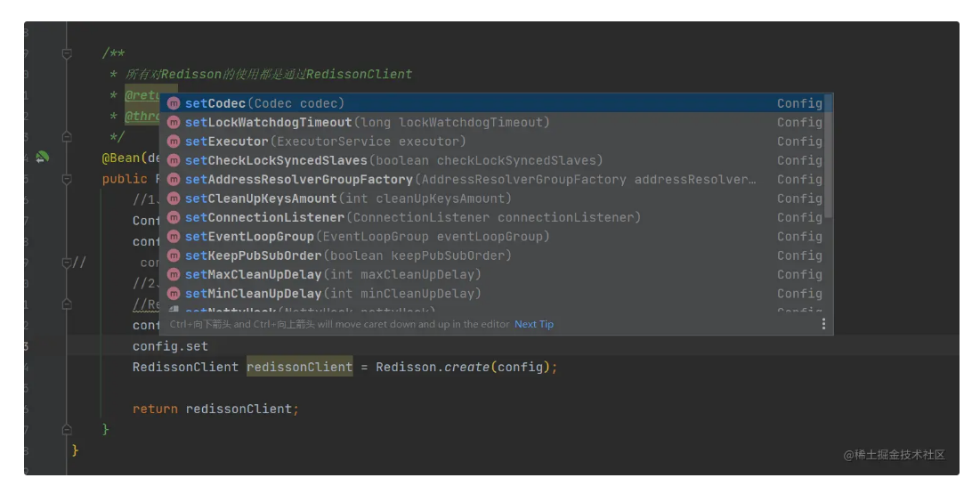Viewport: 980px width, 486px height.
Task: Click the Spring bean gutter icon
Action: tap(42, 158)
